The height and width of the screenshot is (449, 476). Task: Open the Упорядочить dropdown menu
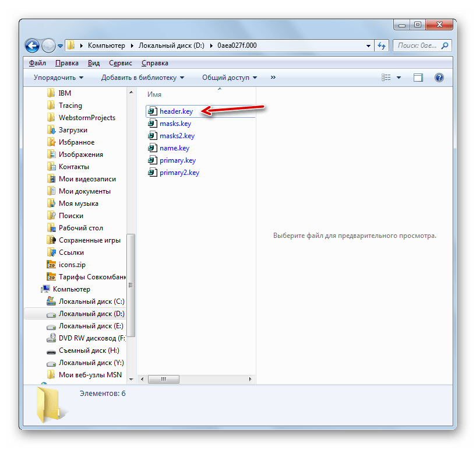[x=58, y=78]
